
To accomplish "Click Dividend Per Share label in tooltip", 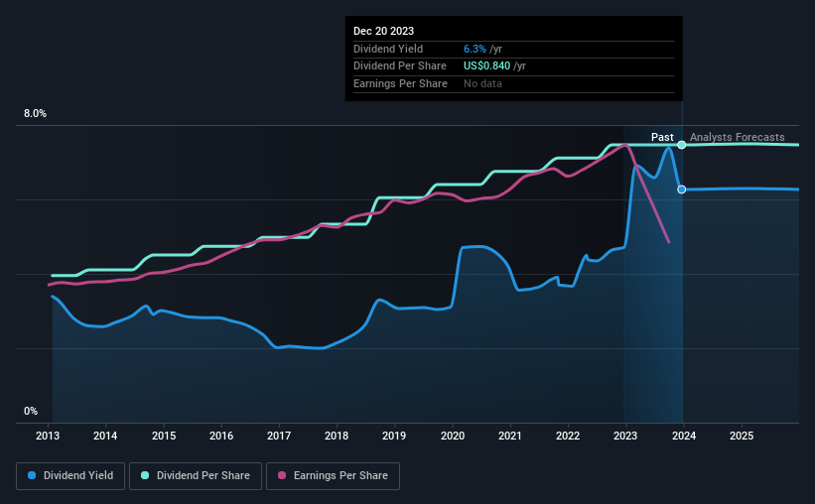I will click(400, 66).
